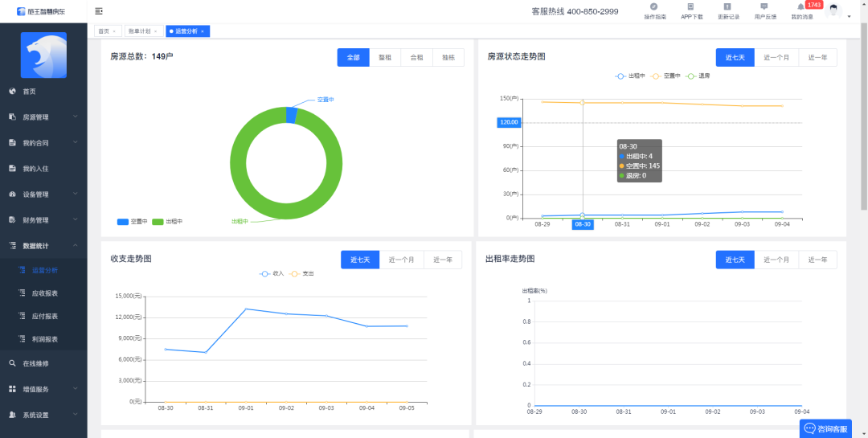Select 近七天 in 房源状态走势图
Screen dimensions: 868x438
pos(735,58)
